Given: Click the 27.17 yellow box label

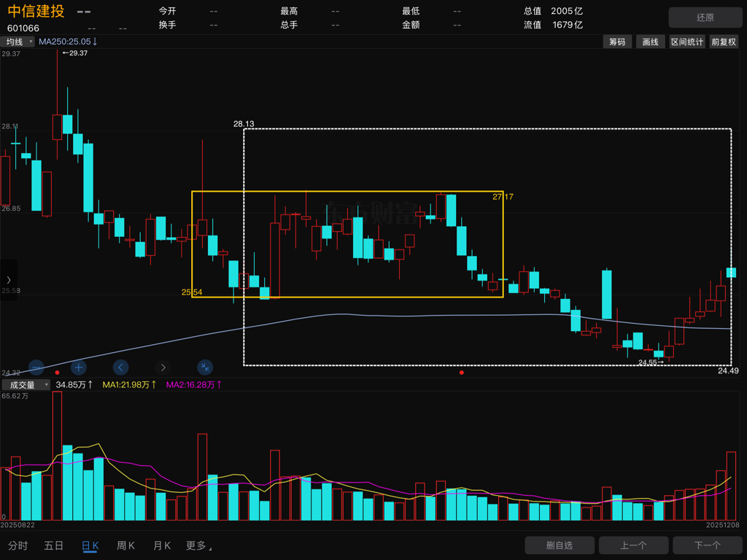Looking at the screenshot, I should pos(503,197).
